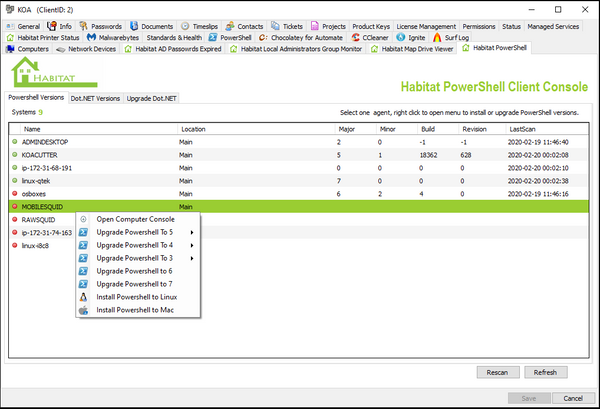This screenshot has width=600, height=409.
Task: Open the Upgrade Dot.NET tab
Action: (151, 98)
